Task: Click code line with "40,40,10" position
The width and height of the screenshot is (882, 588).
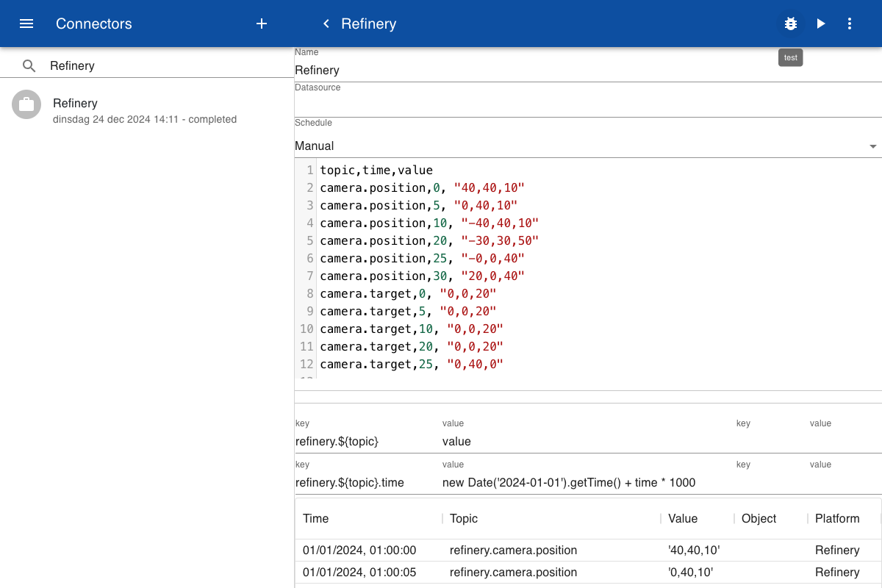Action: coord(423,187)
